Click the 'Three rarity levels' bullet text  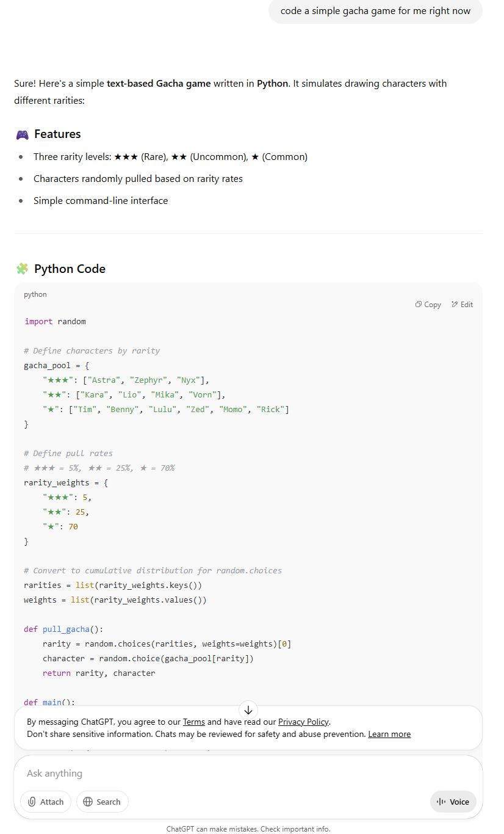coord(170,157)
